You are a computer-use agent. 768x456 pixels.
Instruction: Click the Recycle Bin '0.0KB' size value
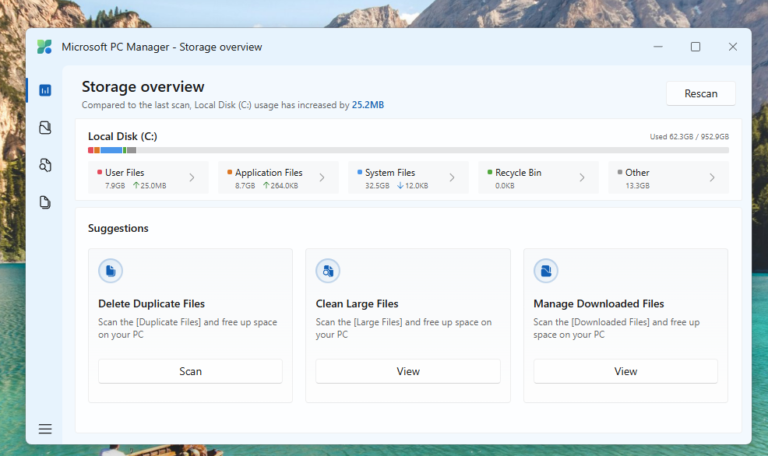point(504,186)
